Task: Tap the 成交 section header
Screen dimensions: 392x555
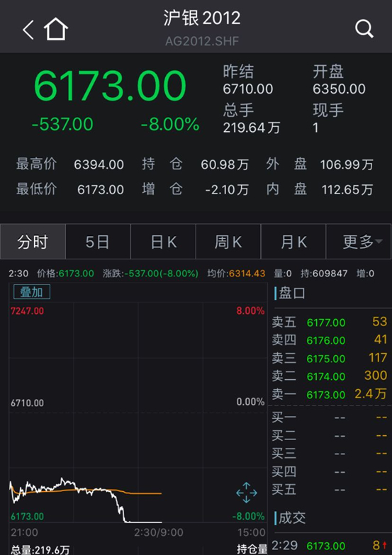Action: pyautogui.click(x=292, y=518)
